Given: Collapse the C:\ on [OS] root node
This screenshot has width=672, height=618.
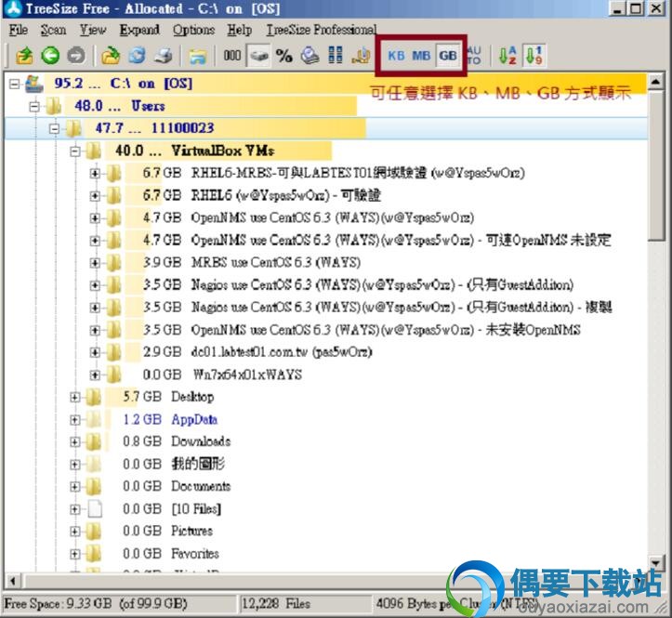Looking at the screenshot, I should [14, 84].
